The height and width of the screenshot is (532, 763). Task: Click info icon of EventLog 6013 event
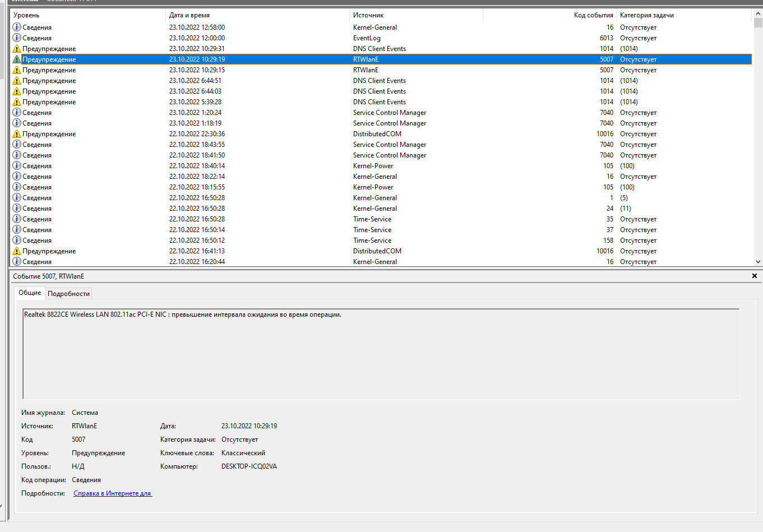[x=17, y=38]
